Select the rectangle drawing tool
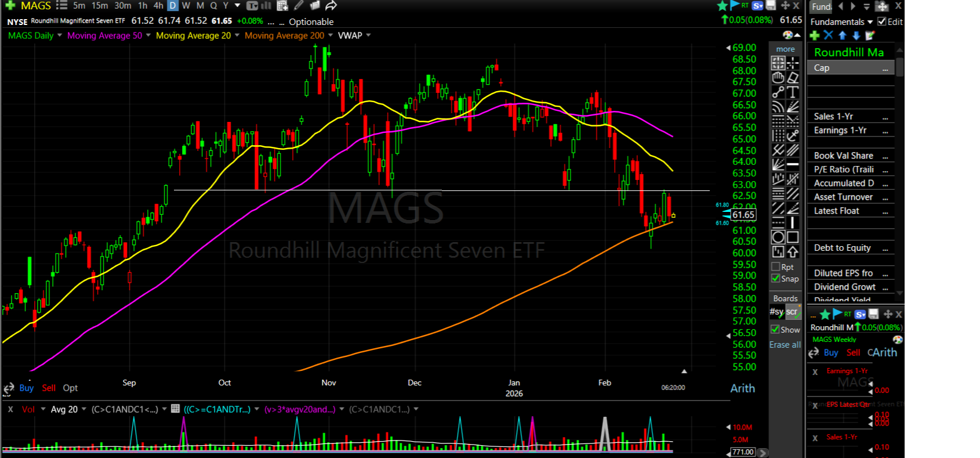This screenshot has height=458, width=980. pyautogui.click(x=793, y=237)
